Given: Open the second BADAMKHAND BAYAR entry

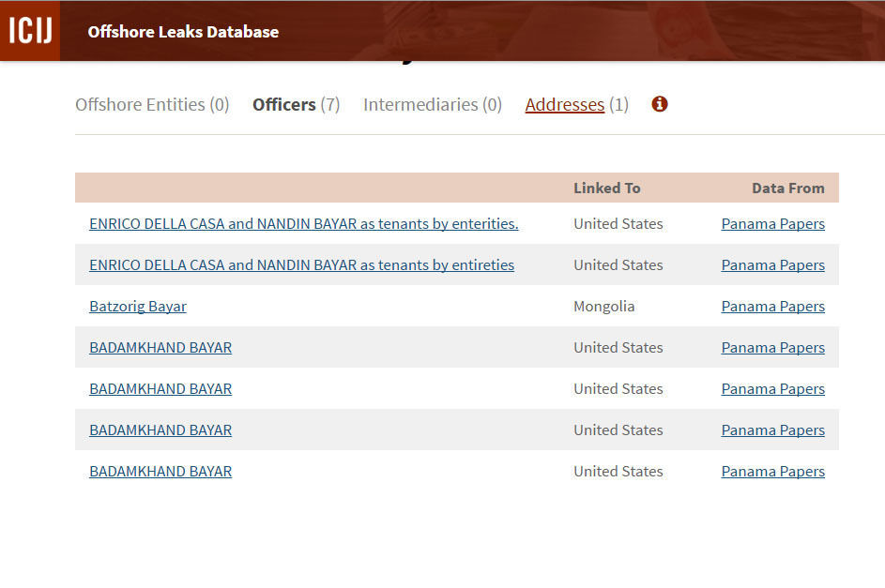Looking at the screenshot, I should pos(160,389).
